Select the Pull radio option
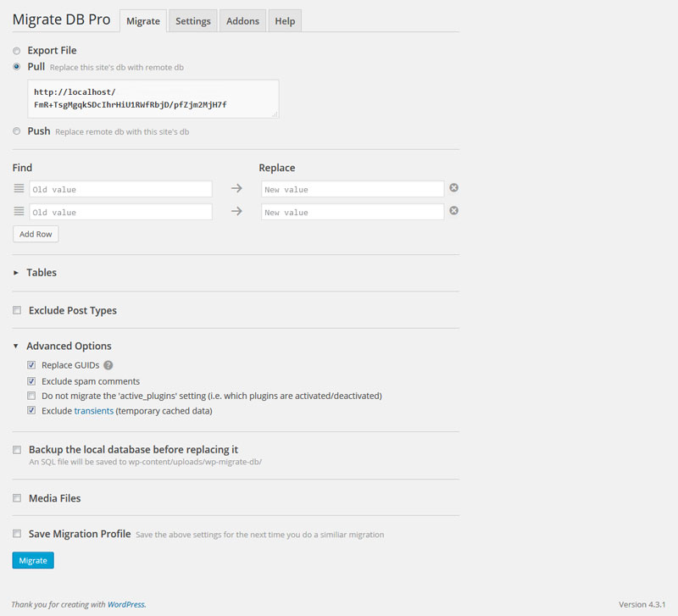Viewport: 678px width, 616px height. pyautogui.click(x=16, y=67)
